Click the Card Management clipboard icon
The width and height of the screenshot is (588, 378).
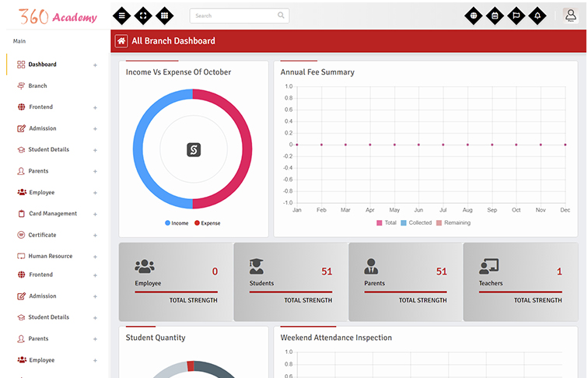point(21,214)
